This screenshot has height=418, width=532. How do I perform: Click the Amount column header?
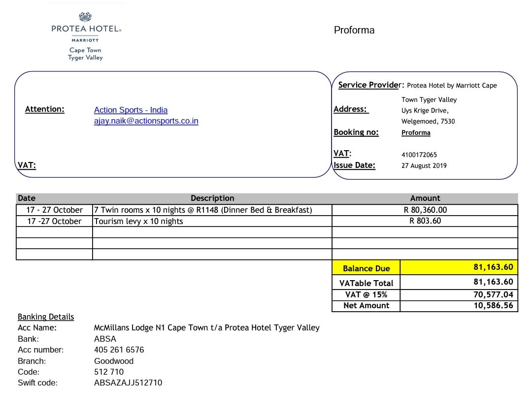(425, 198)
